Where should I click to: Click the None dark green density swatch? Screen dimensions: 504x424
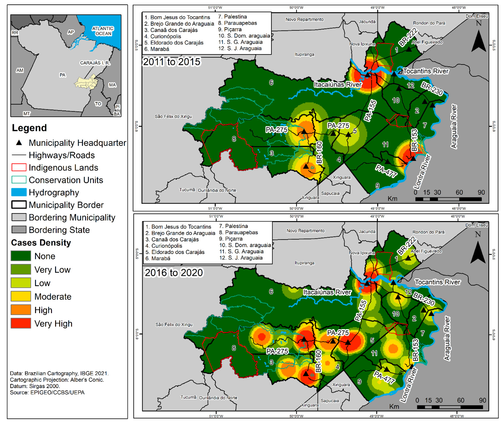21,256
